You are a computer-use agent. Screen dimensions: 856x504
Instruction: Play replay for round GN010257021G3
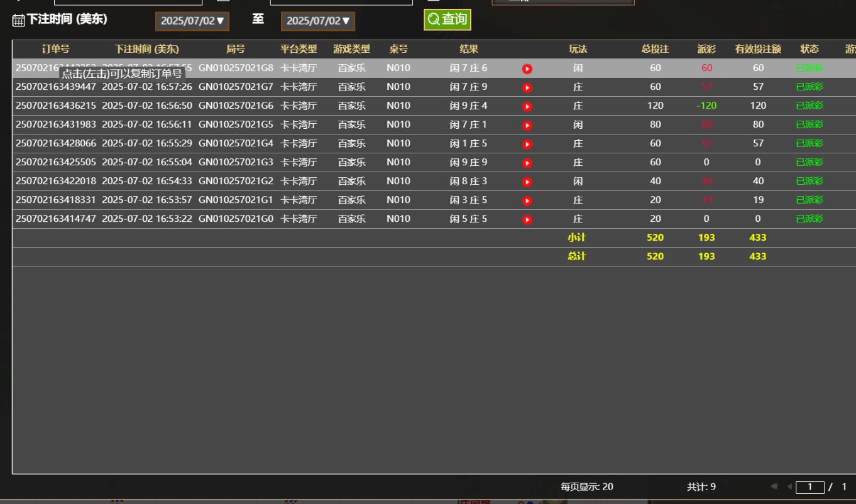527,163
